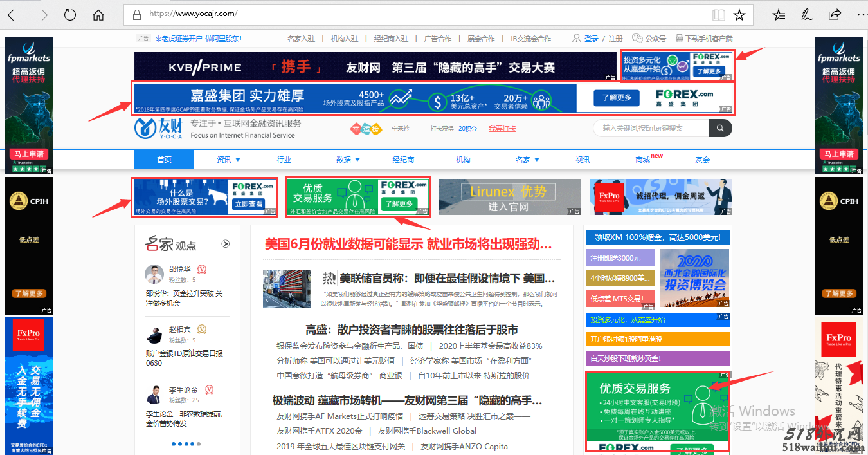
Task: Click the 公众号 WeChat icon link
Action: click(x=649, y=39)
